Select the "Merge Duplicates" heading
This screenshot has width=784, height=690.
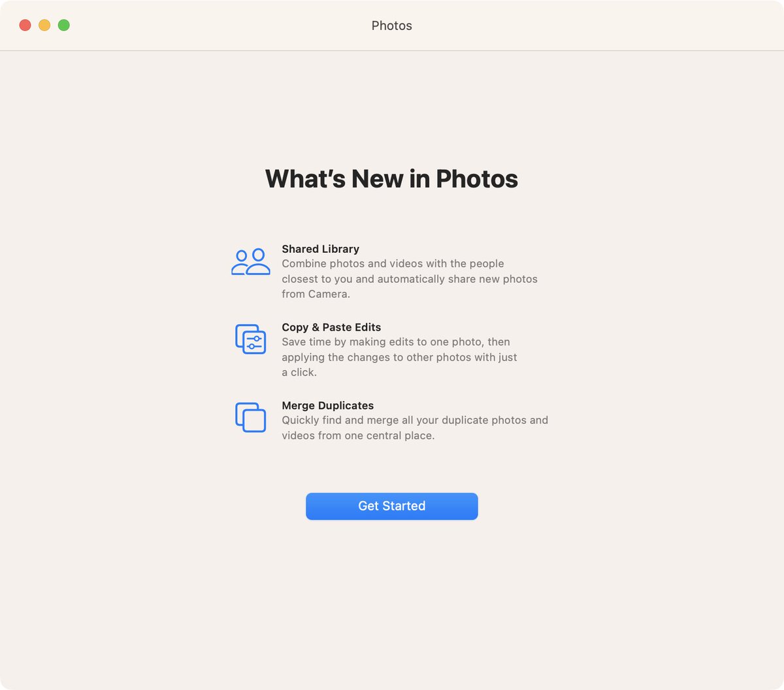point(328,406)
